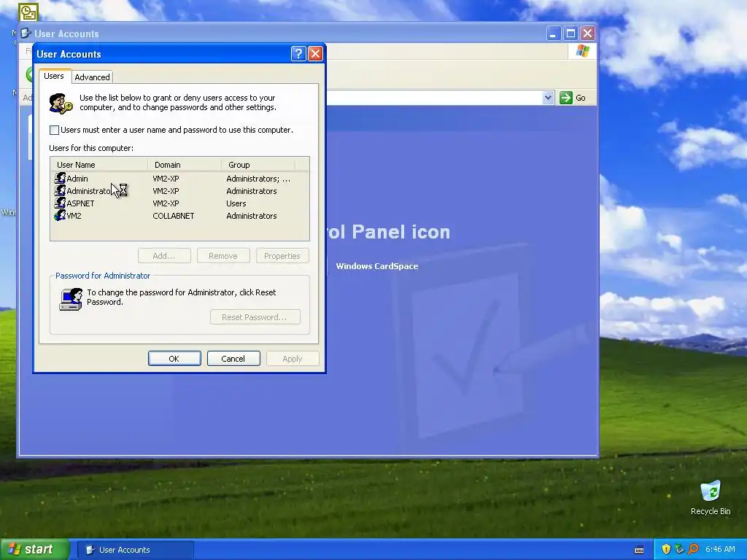Click the Remove button
Viewport: 747px width, 560px height.
[x=223, y=256]
